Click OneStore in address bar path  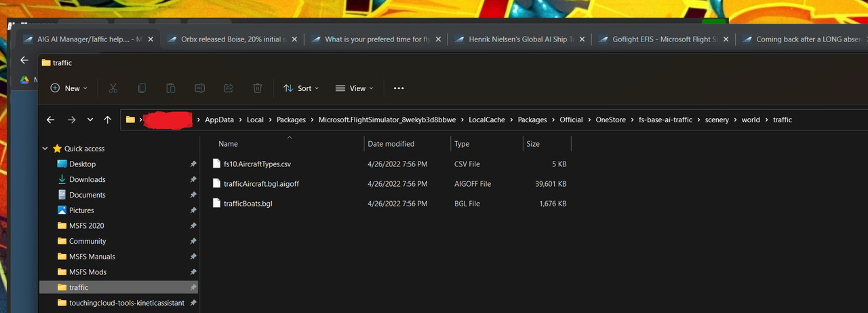(611, 119)
